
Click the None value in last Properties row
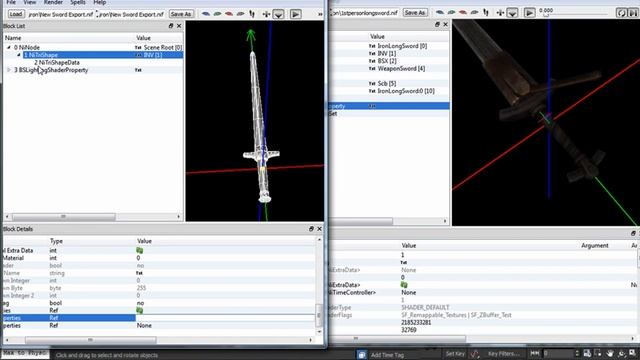click(144, 325)
